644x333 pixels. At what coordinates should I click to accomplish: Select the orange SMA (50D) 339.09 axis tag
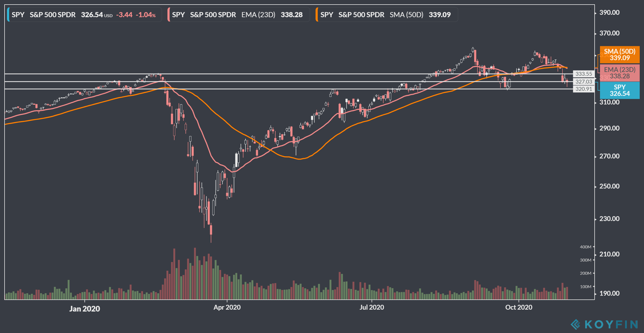620,55
